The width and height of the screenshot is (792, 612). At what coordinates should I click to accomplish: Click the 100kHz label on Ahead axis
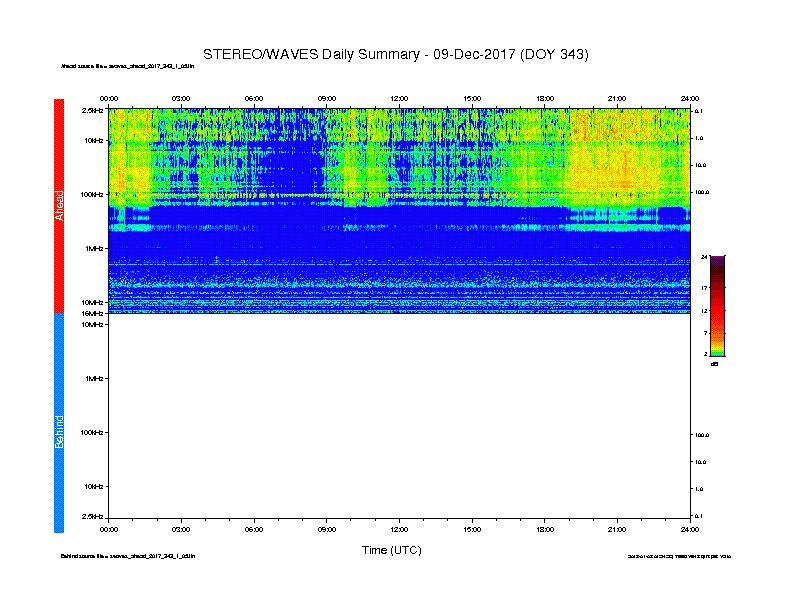click(92, 194)
